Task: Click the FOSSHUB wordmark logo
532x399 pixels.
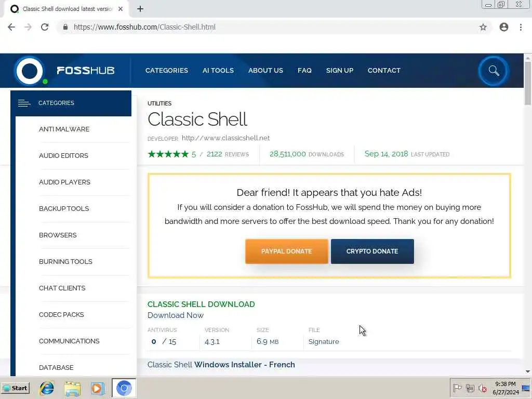Action: pos(86,71)
